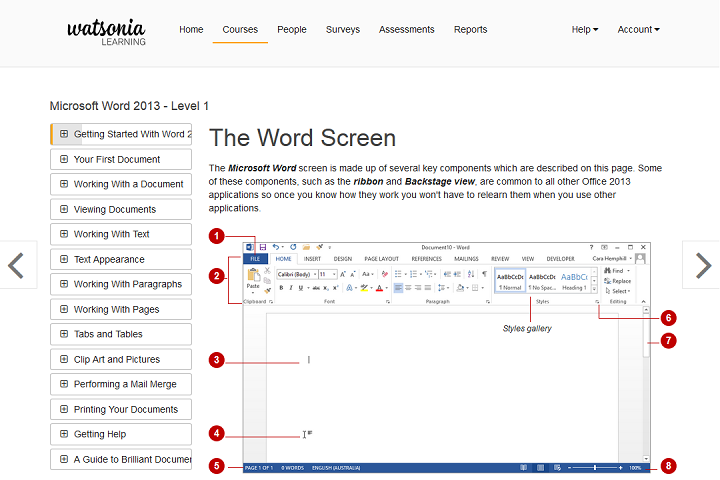Click the Web Layout view icon in status bar
720x480 pixels.
pos(557,468)
